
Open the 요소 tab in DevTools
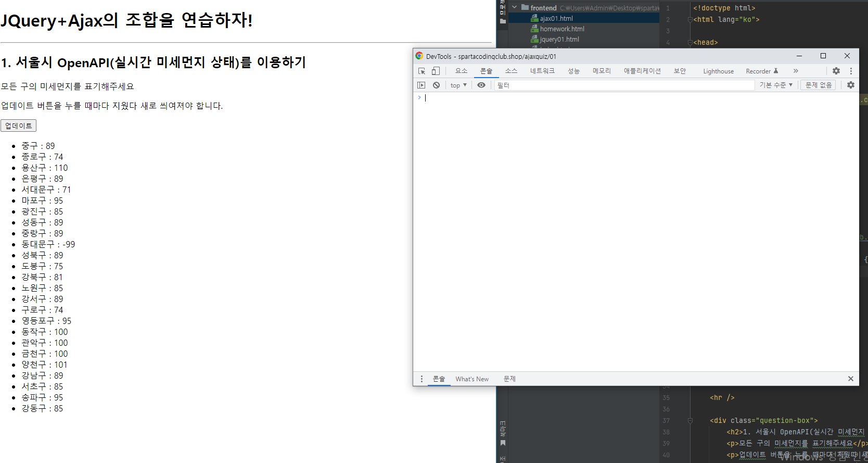tap(461, 71)
